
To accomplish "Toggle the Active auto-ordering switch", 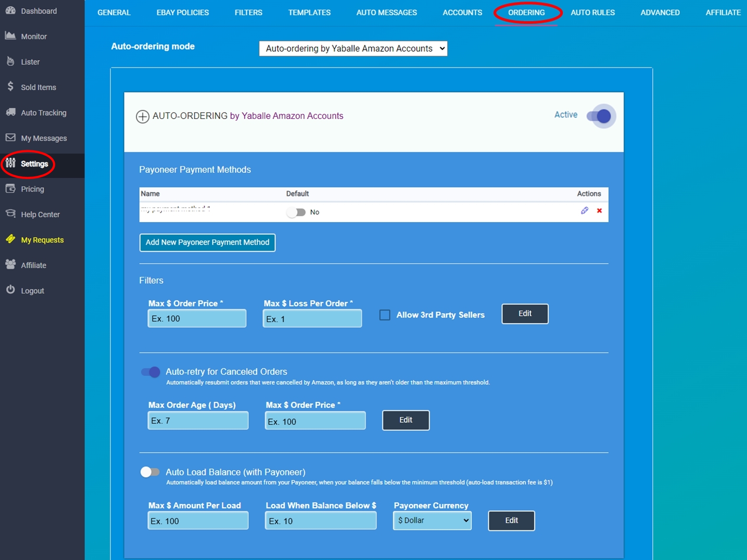I will coord(599,116).
